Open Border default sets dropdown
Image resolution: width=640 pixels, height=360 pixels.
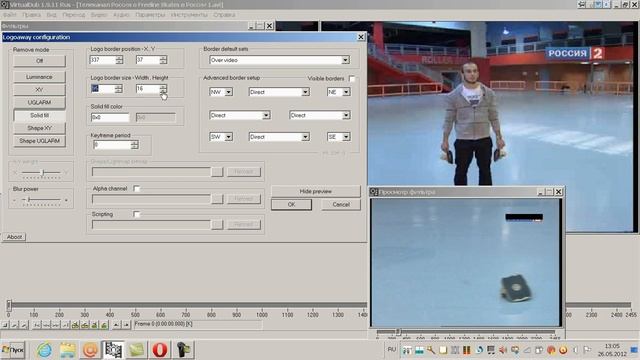[x=280, y=60]
